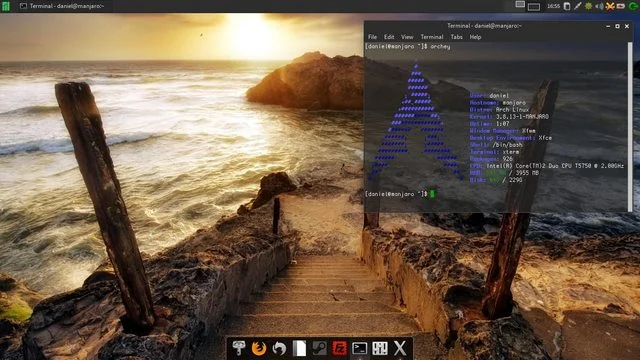The image size is (640, 360).
Task: Open the terminal launcher in the dock
Action: point(359,348)
